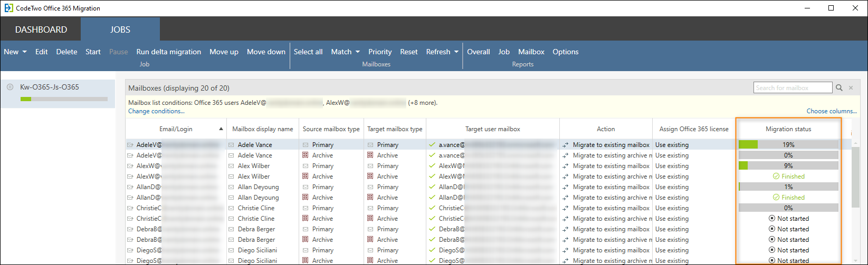Screen dimensions: 868x265
Task: Click Select all mailboxes
Action: point(308,52)
